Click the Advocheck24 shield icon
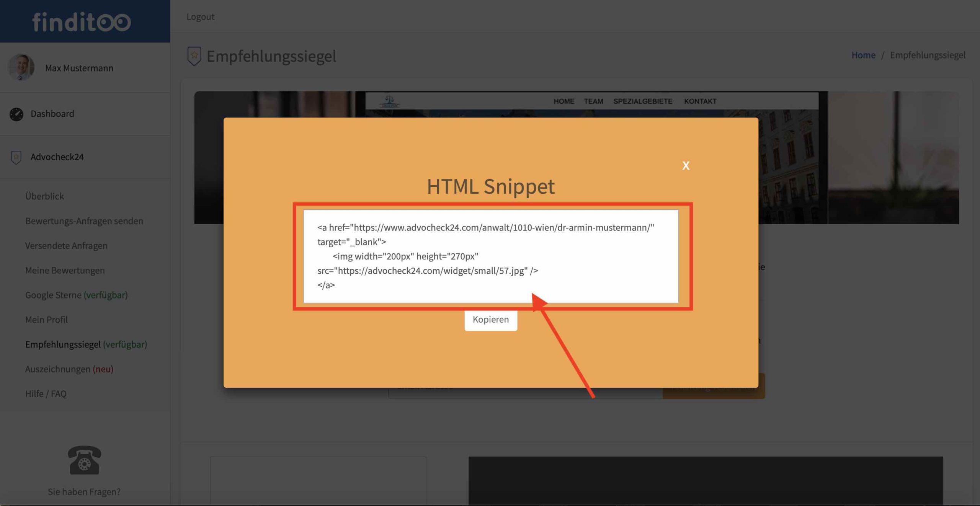 16,157
